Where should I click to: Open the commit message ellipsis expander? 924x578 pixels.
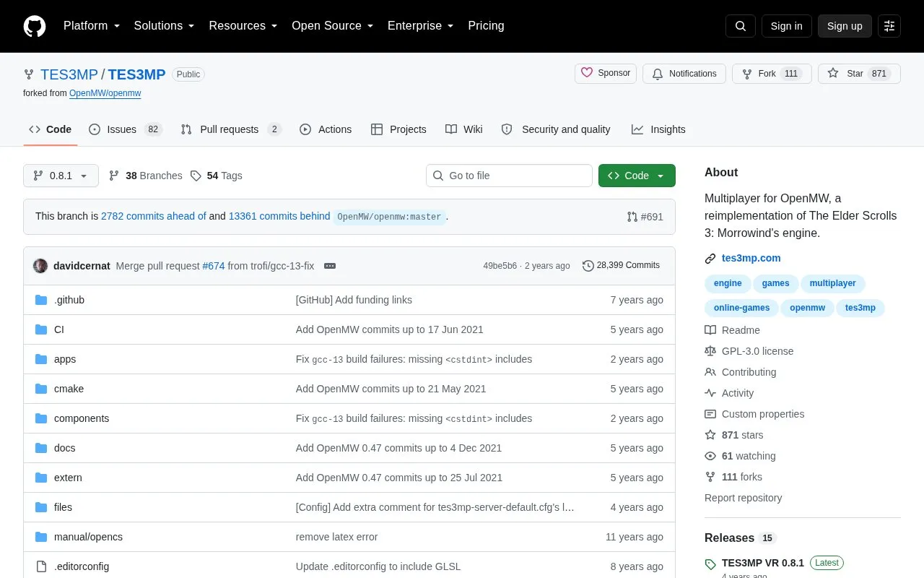click(x=330, y=266)
